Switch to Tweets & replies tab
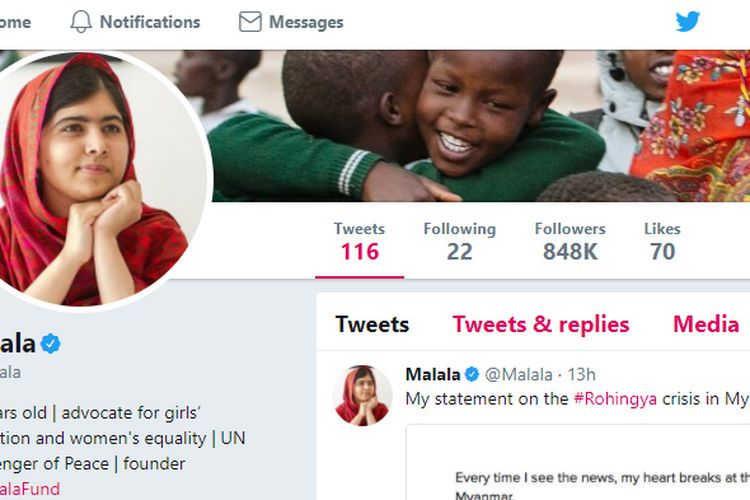The height and width of the screenshot is (500, 750). (x=541, y=324)
